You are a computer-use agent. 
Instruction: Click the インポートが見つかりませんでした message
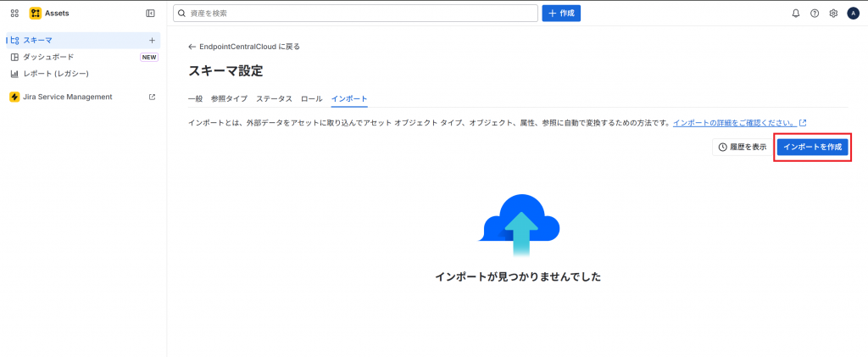point(518,276)
